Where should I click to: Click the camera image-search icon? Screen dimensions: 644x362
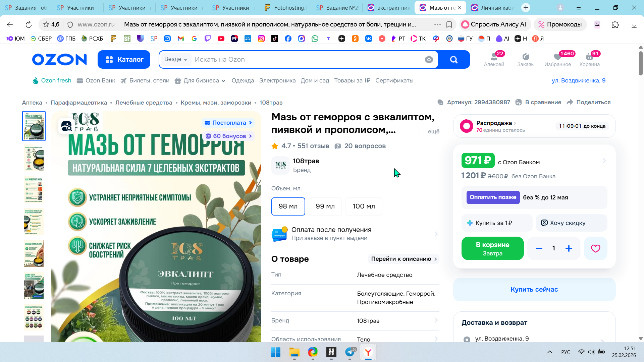point(429,59)
